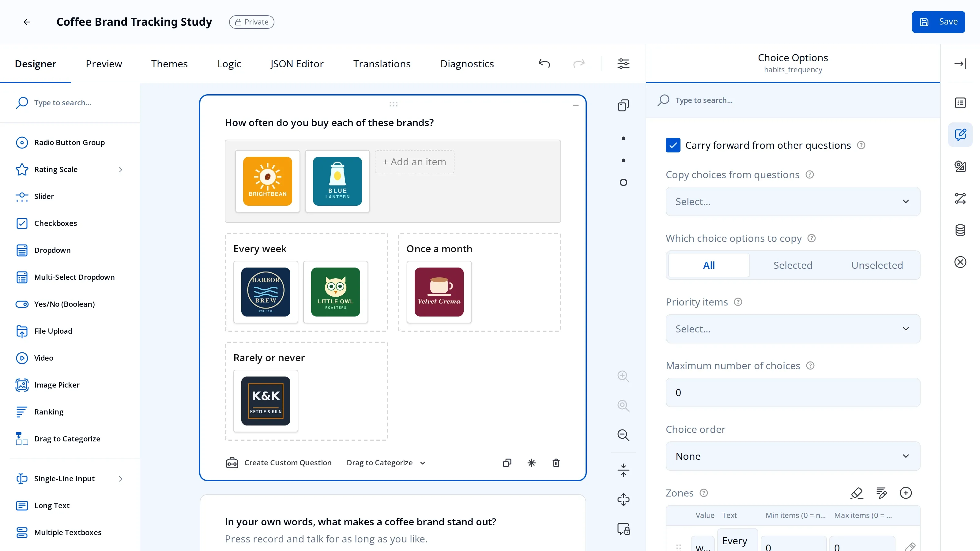The height and width of the screenshot is (551, 980).
Task: Choose Selected choice options to copy
Action: [793, 265]
